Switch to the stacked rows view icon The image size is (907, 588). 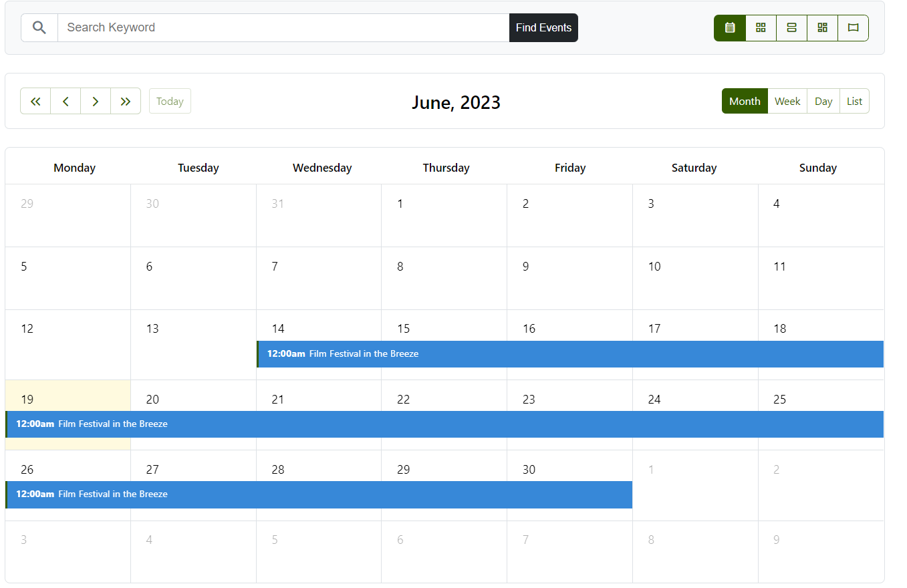click(x=791, y=28)
